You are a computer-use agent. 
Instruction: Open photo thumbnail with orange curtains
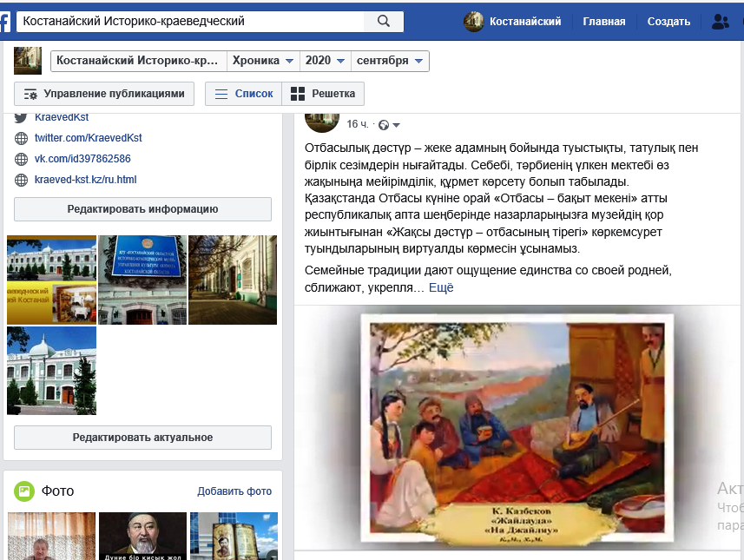point(52,537)
